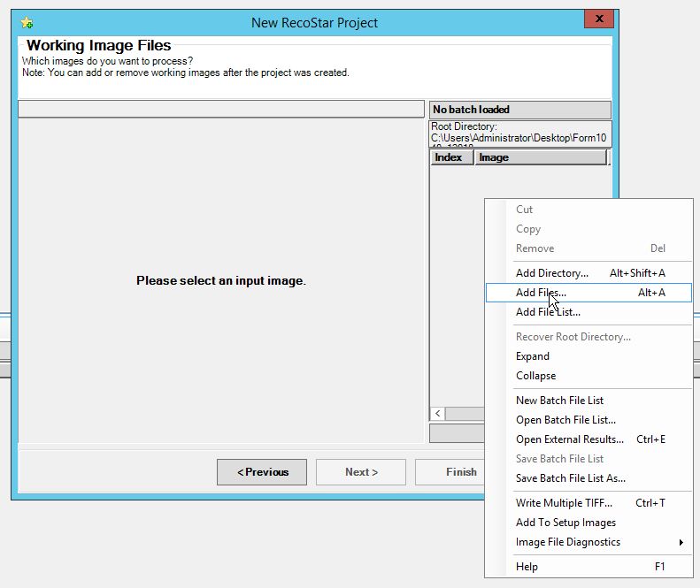700x588 pixels.
Task: Click Recover Root Directory... menu entry
Action: (588, 337)
